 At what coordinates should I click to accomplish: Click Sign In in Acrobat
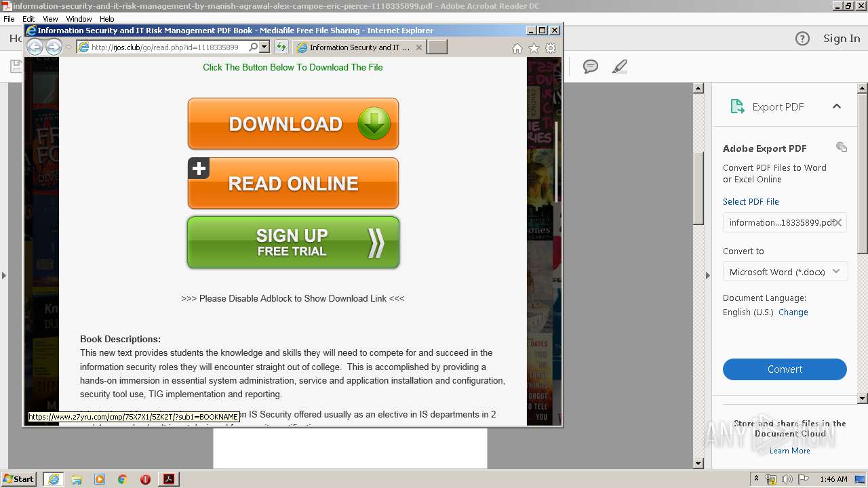(842, 39)
